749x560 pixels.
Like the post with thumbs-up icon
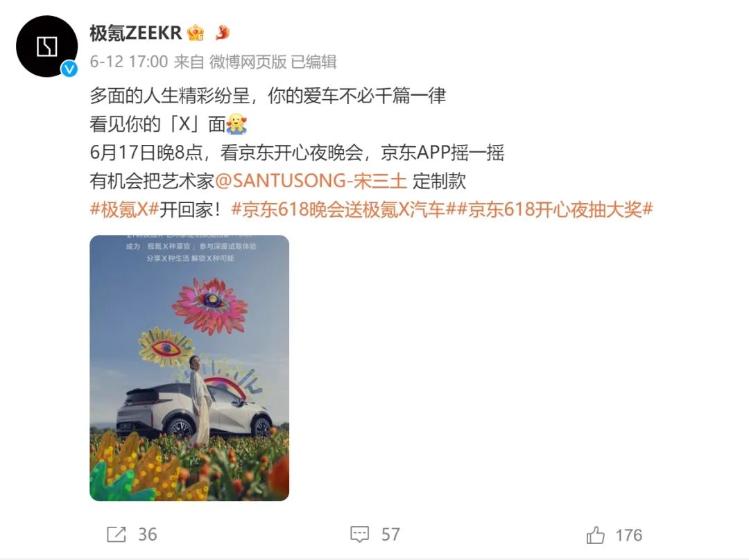pos(595,534)
